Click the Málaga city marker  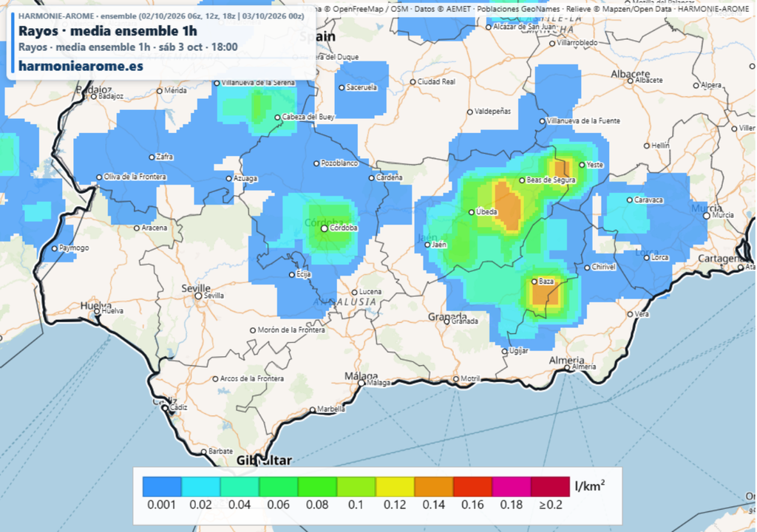pos(361,383)
